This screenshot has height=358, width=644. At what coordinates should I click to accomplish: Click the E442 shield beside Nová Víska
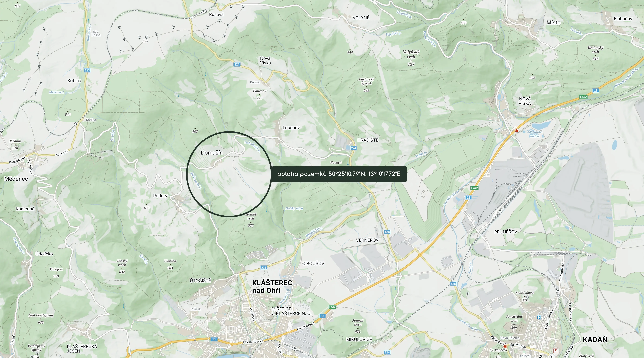coord(583,97)
